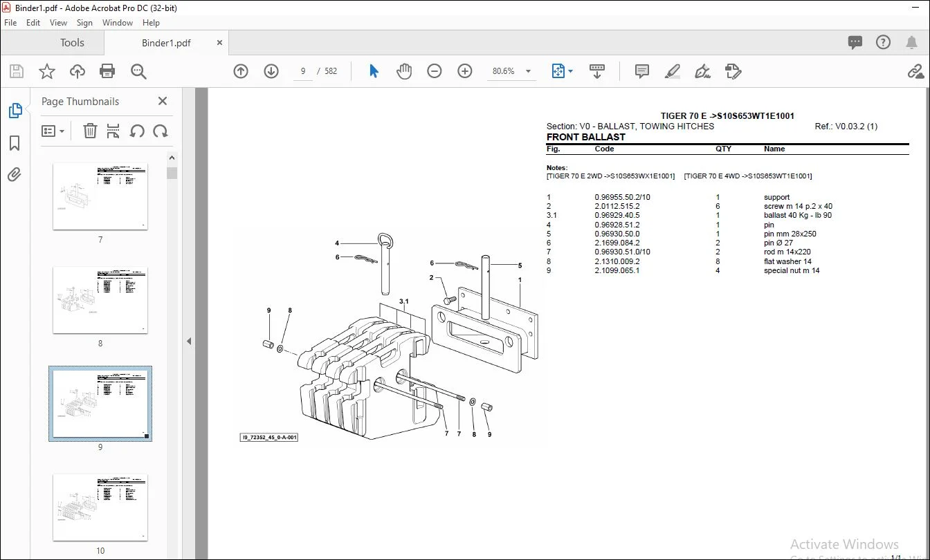Viewport: 930px width, 560px height.
Task: Click the share link icon
Action: pyautogui.click(x=915, y=71)
